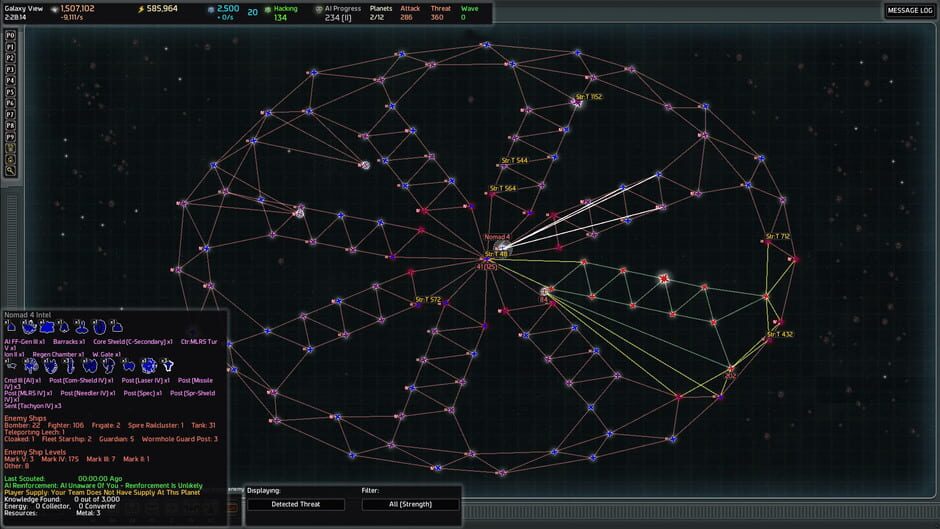The image size is (940, 529).
Task: Click the Galaxy View label
Action: pyautogui.click(x=24, y=8)
